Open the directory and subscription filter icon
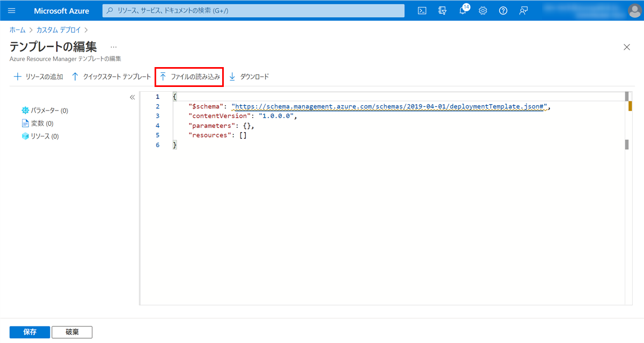 pyautogui.click(x=442, y=11)
